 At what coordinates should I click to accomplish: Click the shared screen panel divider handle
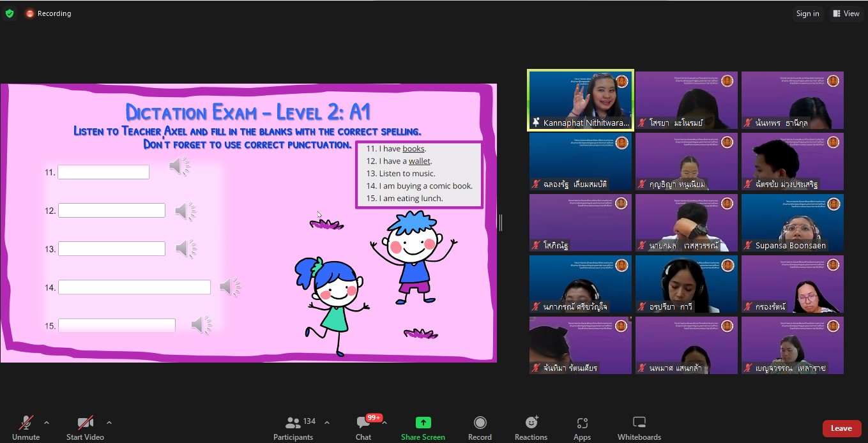pyautogui.click(x=501, y=223)
